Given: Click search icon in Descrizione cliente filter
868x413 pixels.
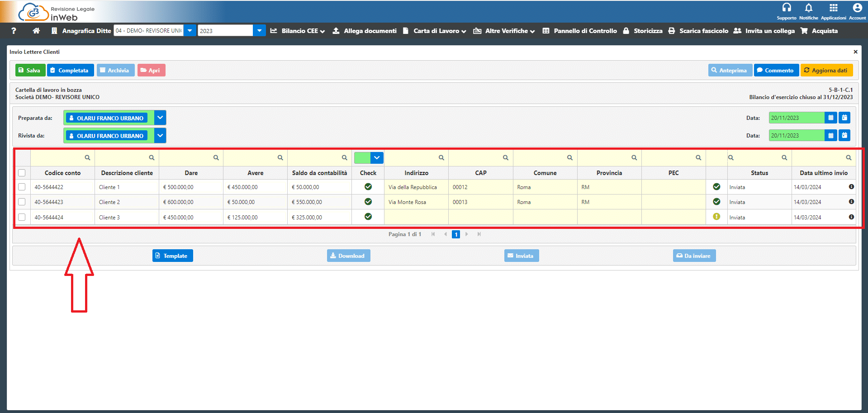Looking at the screenshot, I should pyautogui.click(x=152, y=158).
